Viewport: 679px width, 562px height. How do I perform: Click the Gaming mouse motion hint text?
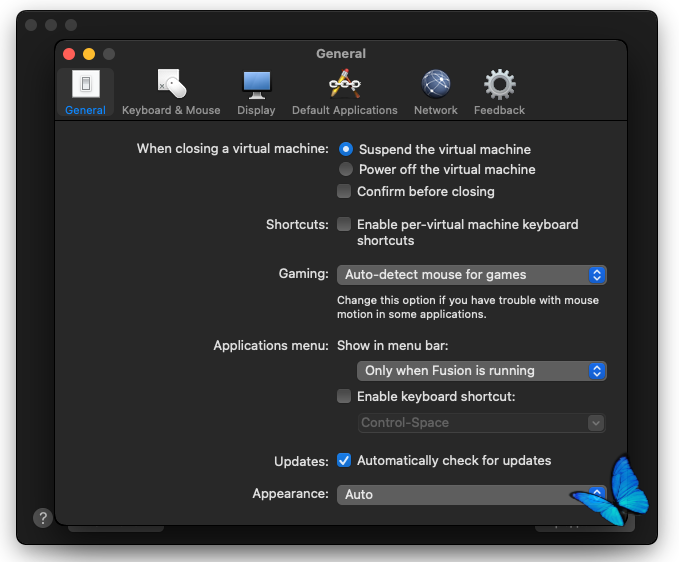(468, 307)
